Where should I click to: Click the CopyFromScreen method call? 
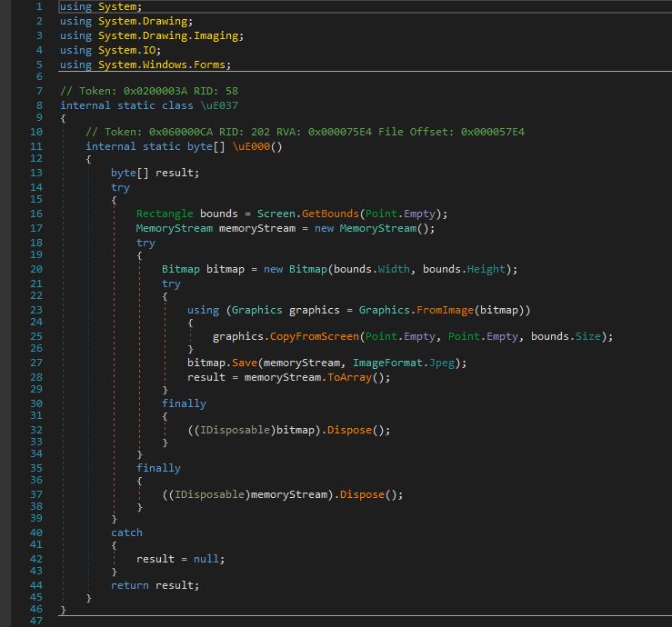click(314, 336)
